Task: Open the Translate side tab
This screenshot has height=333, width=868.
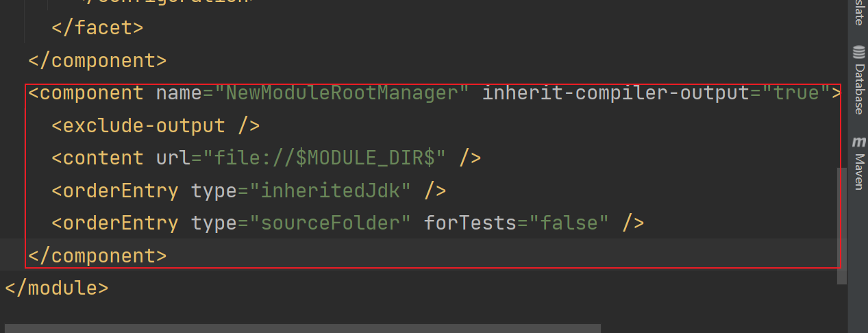Action: click(858, 12)
